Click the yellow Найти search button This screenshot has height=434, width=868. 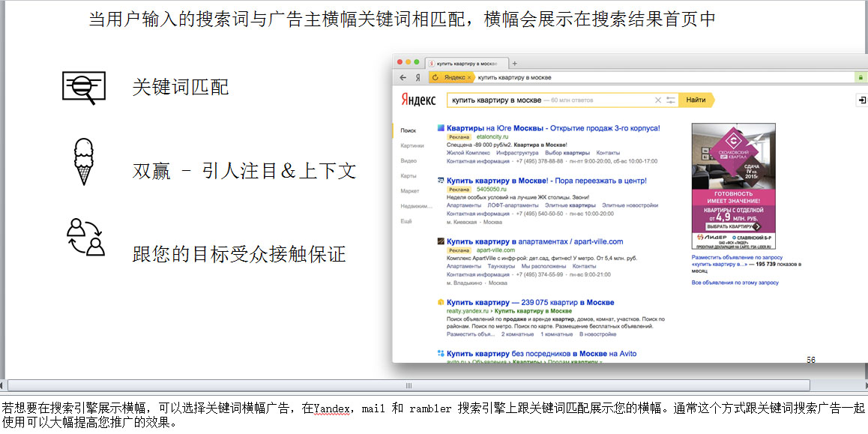click(x=696, y=100)
